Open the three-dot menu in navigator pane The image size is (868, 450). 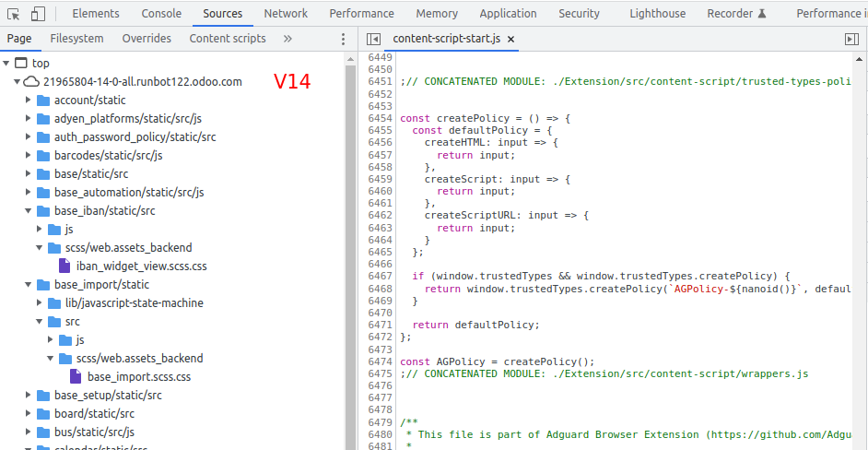coord(344,39)
